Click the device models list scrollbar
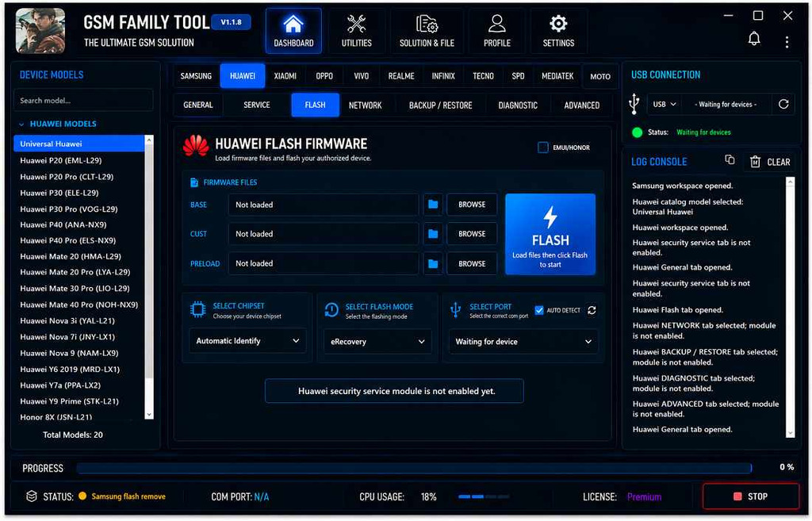 pos(149,277)
